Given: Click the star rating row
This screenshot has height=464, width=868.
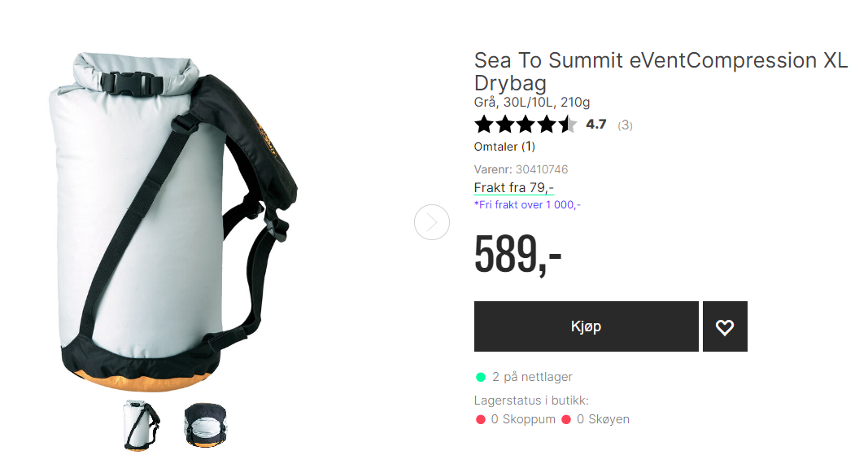Looking at the screenshot, I should [x=526, y=125].
